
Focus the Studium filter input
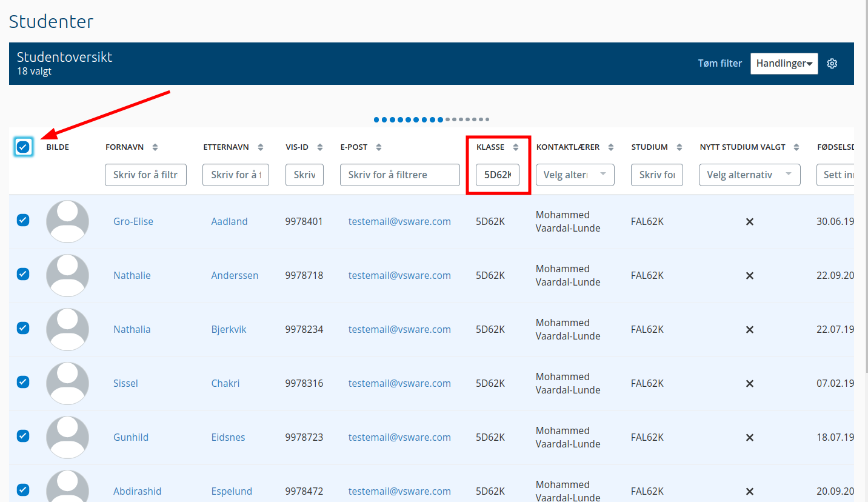coord(657,175)
